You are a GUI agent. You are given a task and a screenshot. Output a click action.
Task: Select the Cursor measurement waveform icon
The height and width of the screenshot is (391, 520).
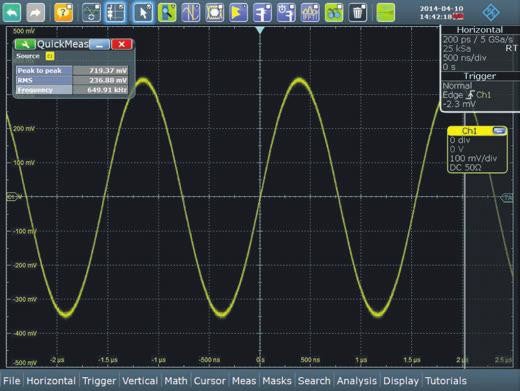[x=191, y=13]
